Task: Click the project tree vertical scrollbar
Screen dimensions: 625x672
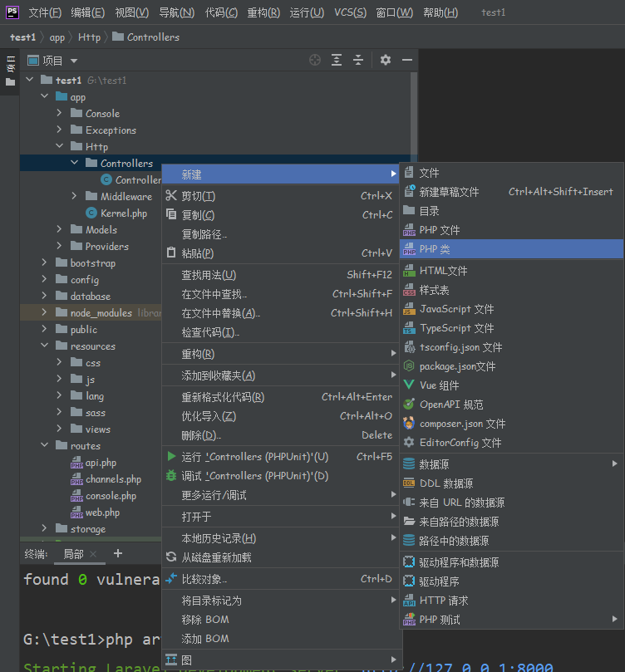Action: pos(414,115)
